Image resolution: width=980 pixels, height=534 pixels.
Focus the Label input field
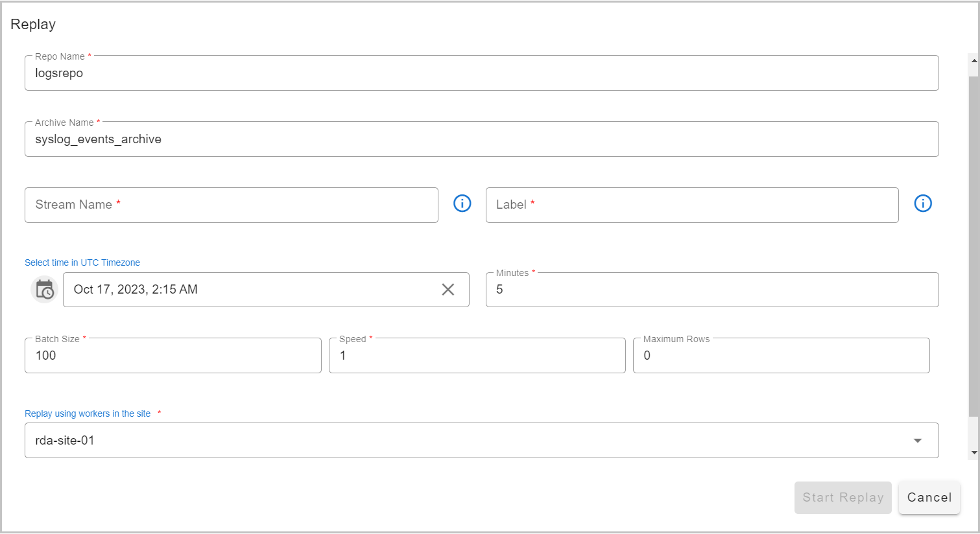pos(692,205)
